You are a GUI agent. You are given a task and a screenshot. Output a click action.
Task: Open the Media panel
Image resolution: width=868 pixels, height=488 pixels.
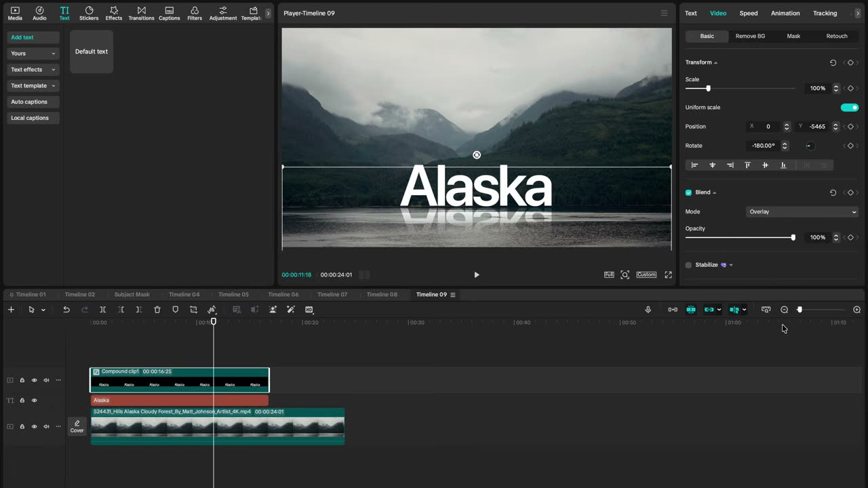pyautogui.click(x=15, y=13)
